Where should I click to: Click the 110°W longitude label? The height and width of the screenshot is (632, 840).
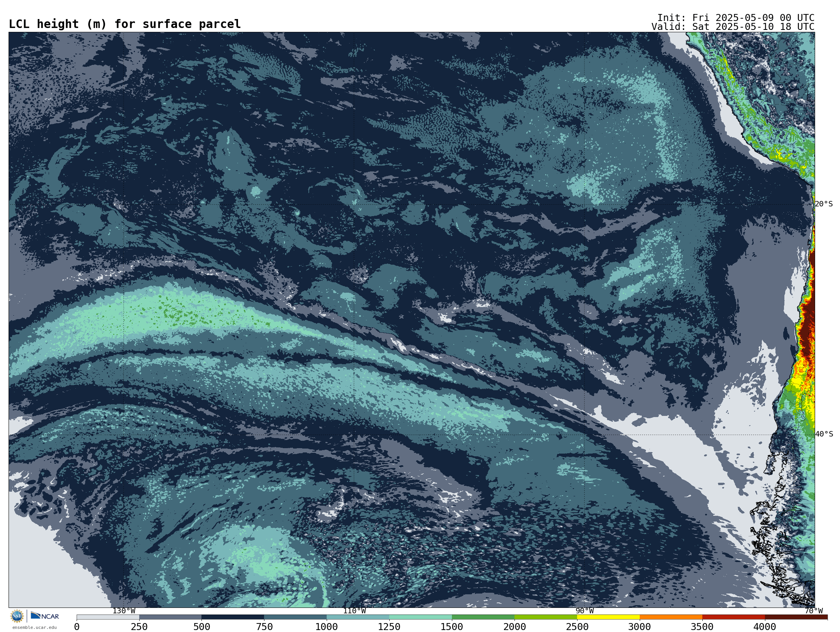[354, 611]
